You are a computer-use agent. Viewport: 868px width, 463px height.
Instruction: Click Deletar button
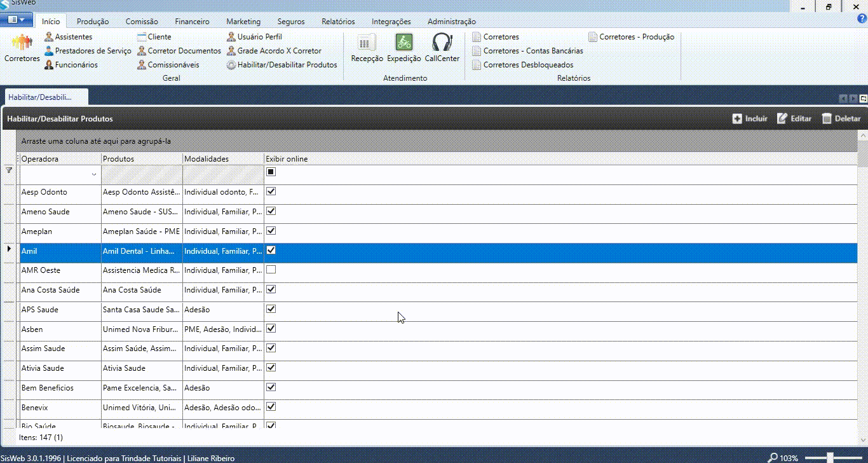[841, 119]
